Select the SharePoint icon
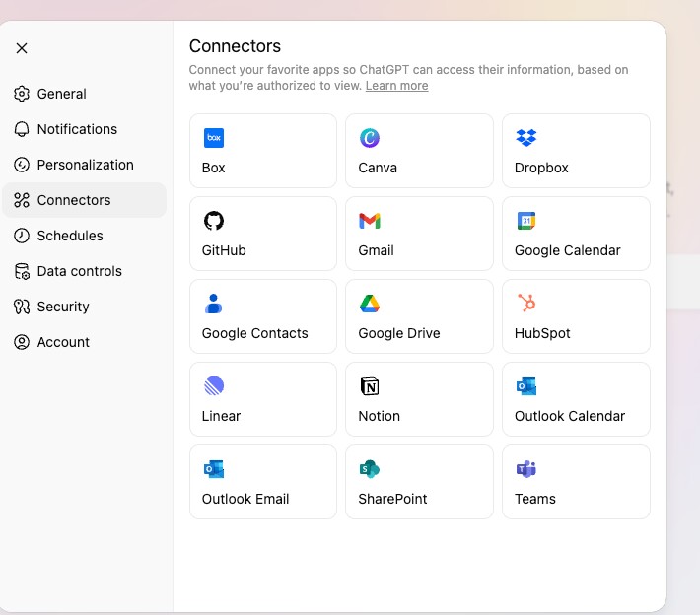The width and height of the screenshot is (700, 615). click(x=370, y=469)
